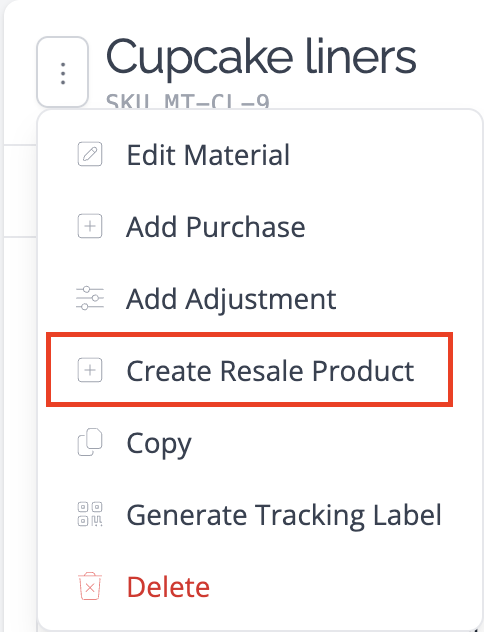This screenshot has width=484, height=632.
Task: Click the red trash can icon
Action: 90,586
